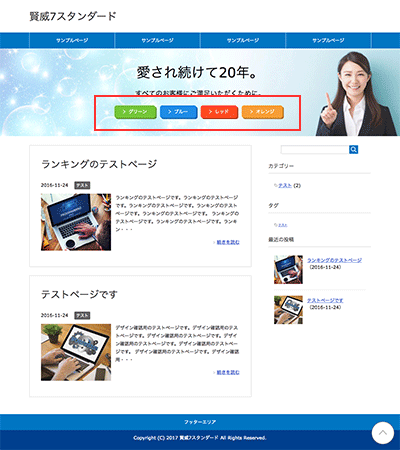This screenshot has width=400, height=450.
Task: Click the orange オレンジ button
Action: click(x=263, y=112)
